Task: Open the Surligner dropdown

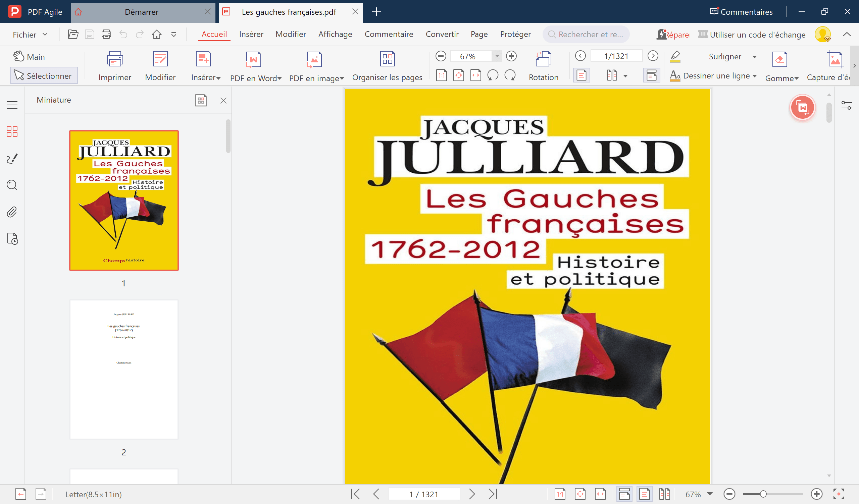Action: (x=754, y=57)
